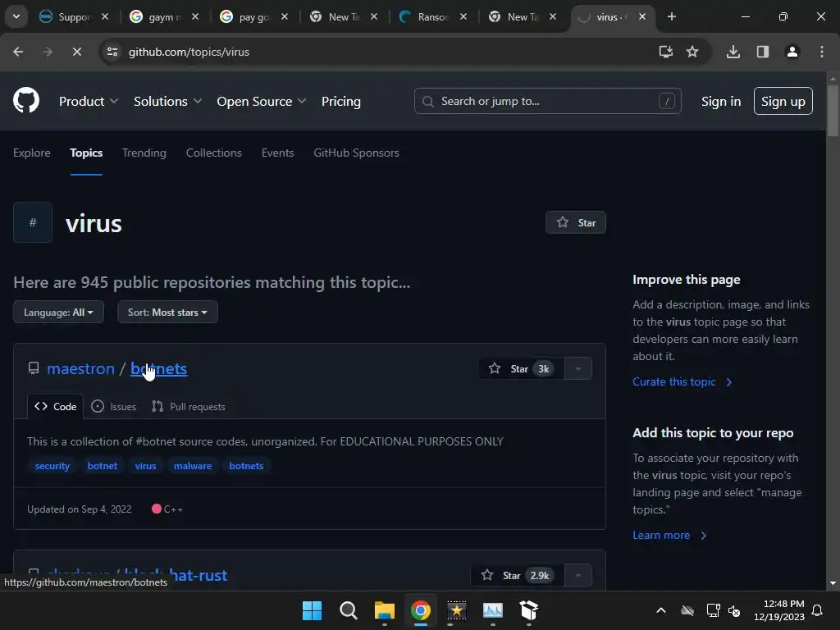Viewport: 840px width, 630px height.
Task: Expand the Open Source menu
Action: 262,101
